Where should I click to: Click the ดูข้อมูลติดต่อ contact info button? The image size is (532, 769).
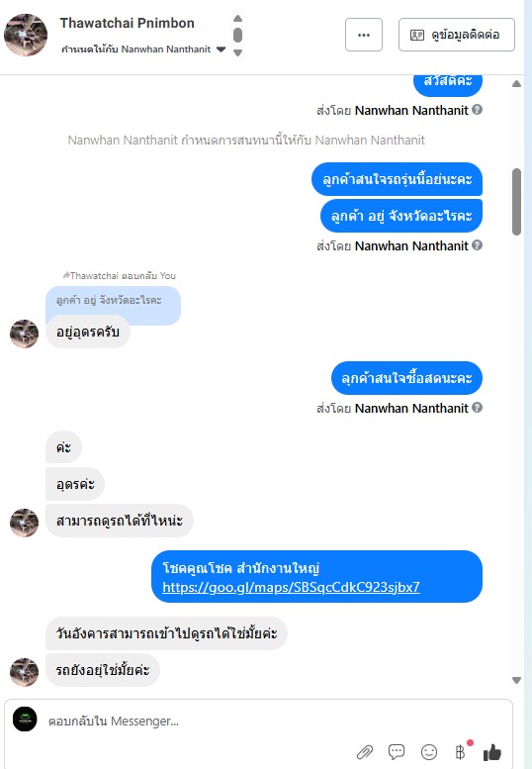(x=457, y=35)
